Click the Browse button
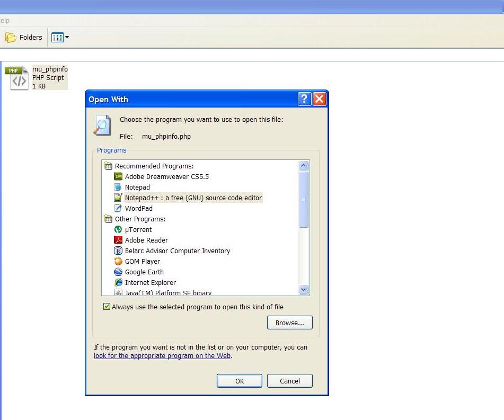Viewport: 504px width, 420px height. [x=289, y=323]
